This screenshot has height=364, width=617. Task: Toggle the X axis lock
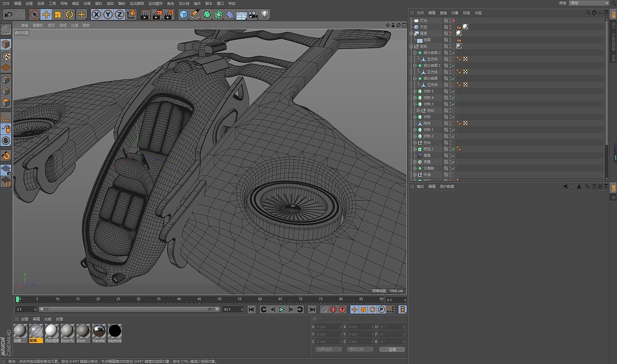click(96, 14)
